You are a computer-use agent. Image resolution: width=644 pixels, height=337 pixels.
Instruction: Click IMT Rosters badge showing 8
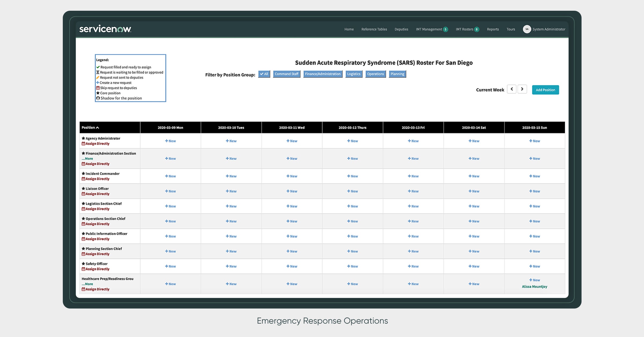(477, 30)
